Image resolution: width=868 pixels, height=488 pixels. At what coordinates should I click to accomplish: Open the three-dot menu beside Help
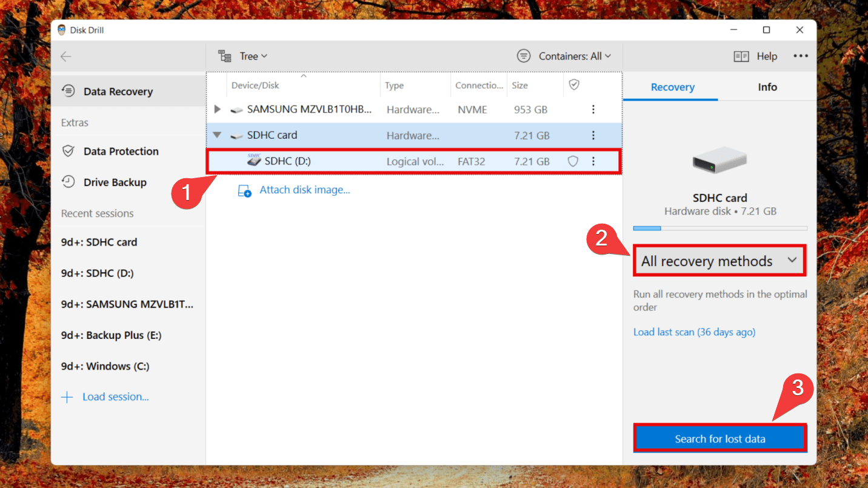click(801, 56)
